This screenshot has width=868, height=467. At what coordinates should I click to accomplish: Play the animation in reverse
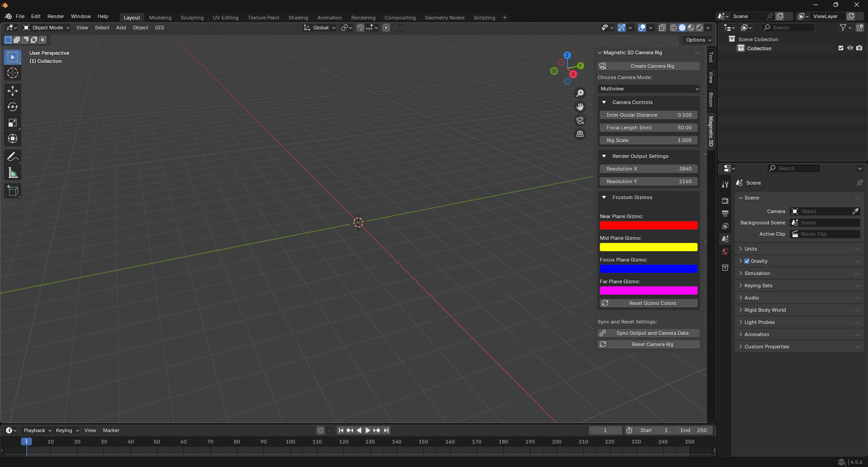tap(359, 430)
